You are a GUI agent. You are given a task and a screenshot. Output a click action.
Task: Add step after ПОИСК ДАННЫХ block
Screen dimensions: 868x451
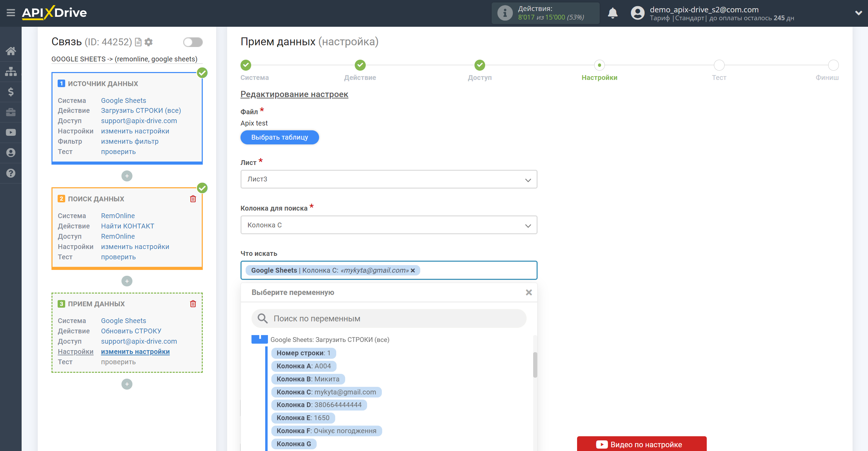click(x=127, y=281)
